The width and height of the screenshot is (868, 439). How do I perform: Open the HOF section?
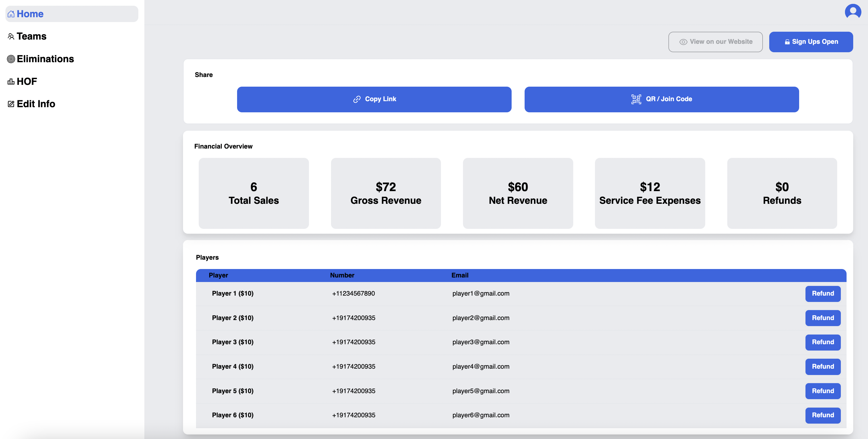point(22,82)
